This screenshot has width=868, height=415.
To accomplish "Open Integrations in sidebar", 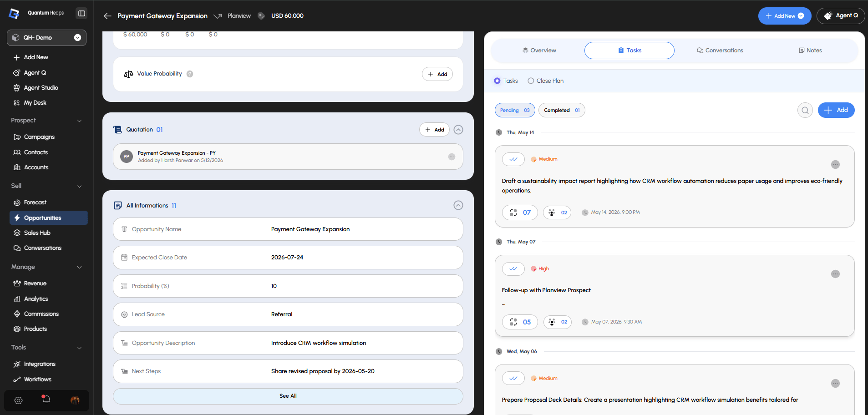I will (x=40, y=364).
